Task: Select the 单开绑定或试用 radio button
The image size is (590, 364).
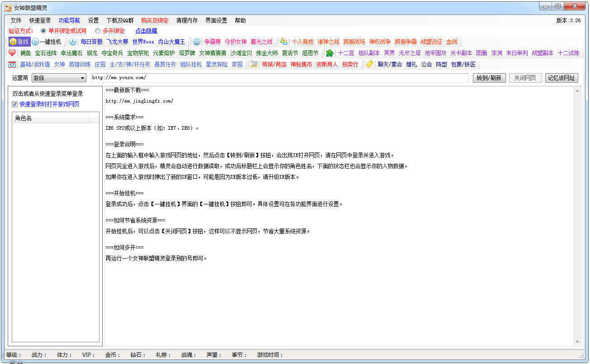Action: coord(43,31)
